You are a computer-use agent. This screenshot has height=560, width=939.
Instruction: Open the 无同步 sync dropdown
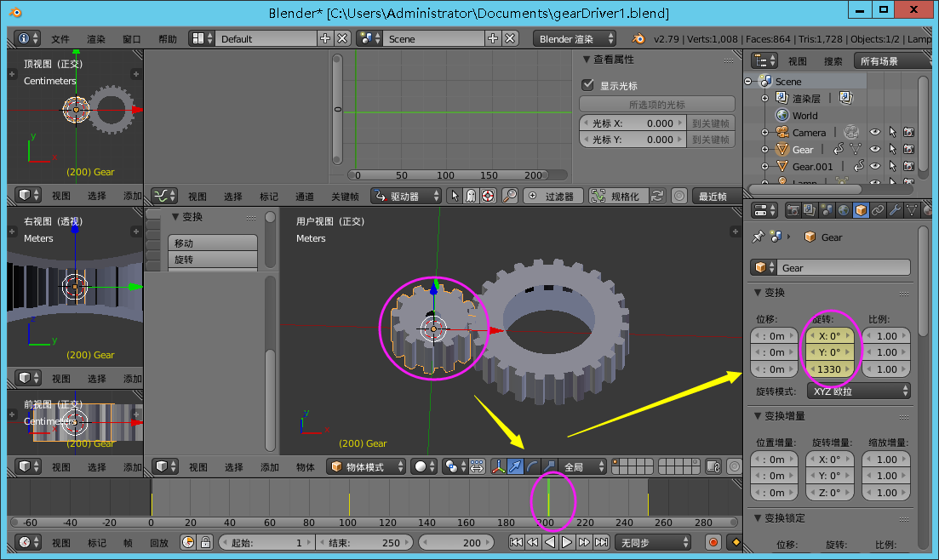(653, 543)
